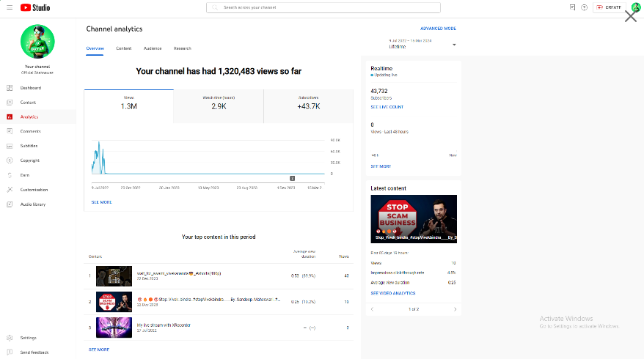Go to previous latest content item
This screenshot has height=359, width=644.
tap(372, 309)
